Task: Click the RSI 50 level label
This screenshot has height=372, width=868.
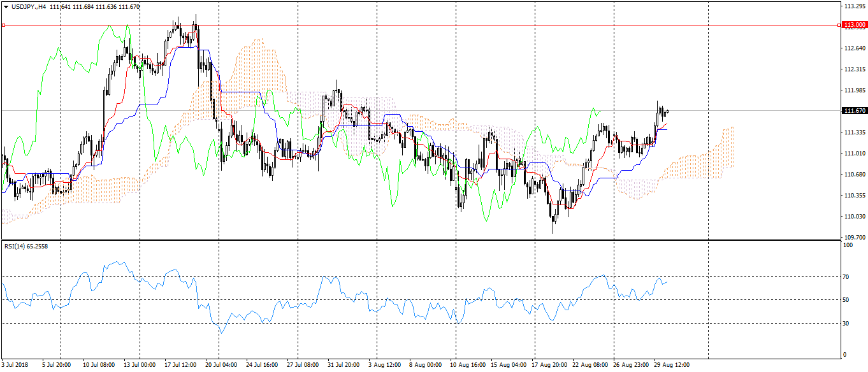Action: tap(846, 300)
